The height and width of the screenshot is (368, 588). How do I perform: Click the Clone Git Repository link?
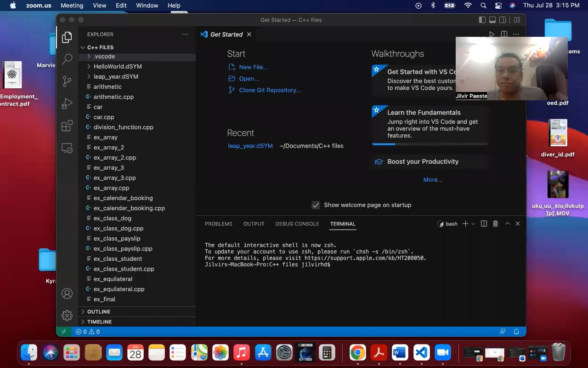(270, 90)
